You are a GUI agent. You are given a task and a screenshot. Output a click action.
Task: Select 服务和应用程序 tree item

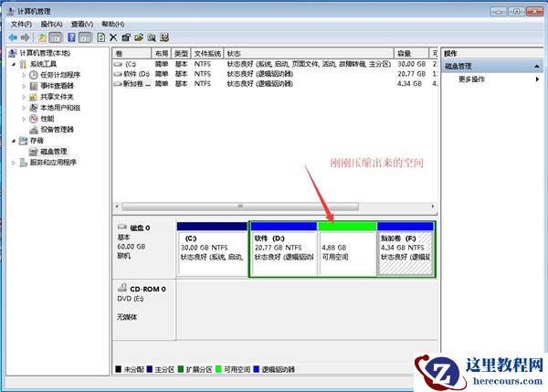[53, 163]
